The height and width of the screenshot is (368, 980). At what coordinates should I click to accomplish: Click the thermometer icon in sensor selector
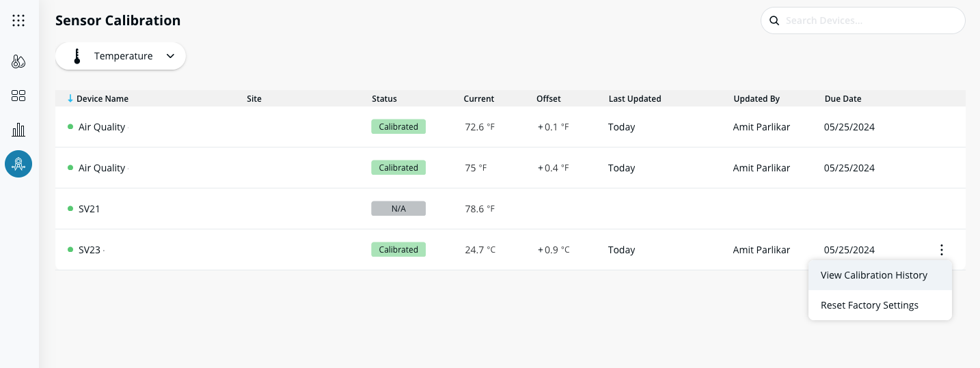coord(77,56)
